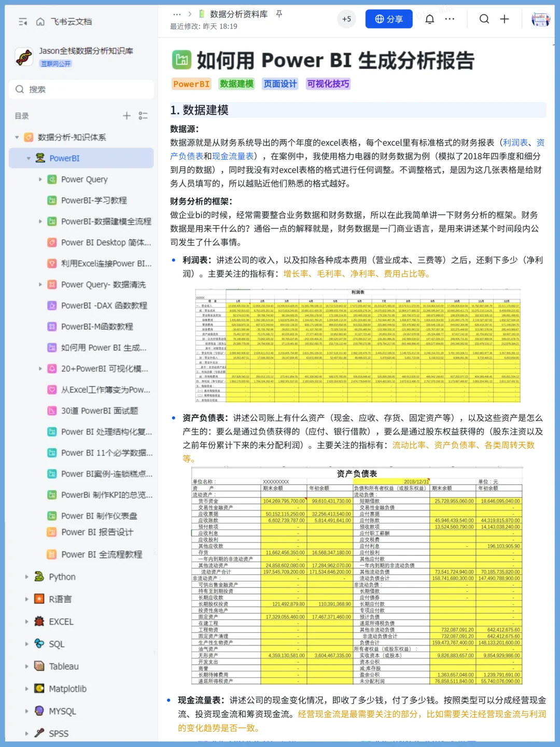Screen dimensions: 560x747
Task: Open the 现金流量表 link
Action: coord(233,156)
